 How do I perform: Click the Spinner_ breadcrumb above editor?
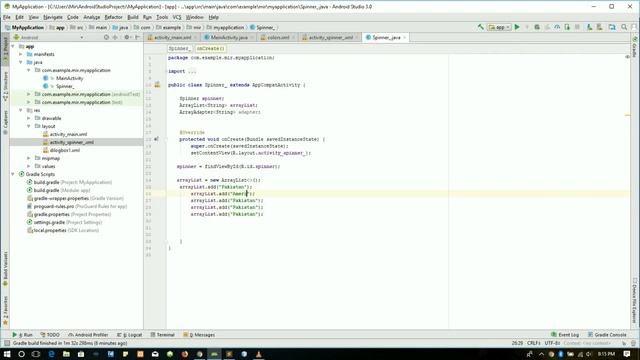pos(179,48)
